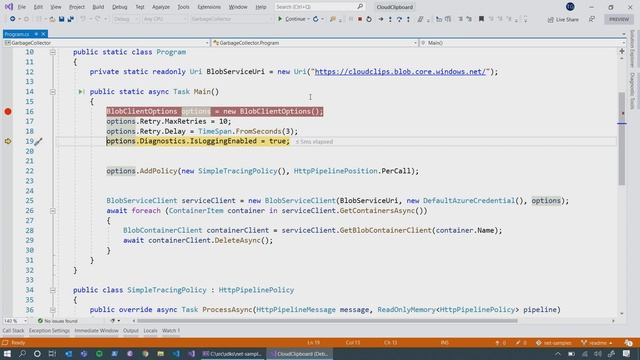The height and width of the screenshot is (360, 640).
Task: Click the notifications icon in status bar
Action: tap(629, 342)
